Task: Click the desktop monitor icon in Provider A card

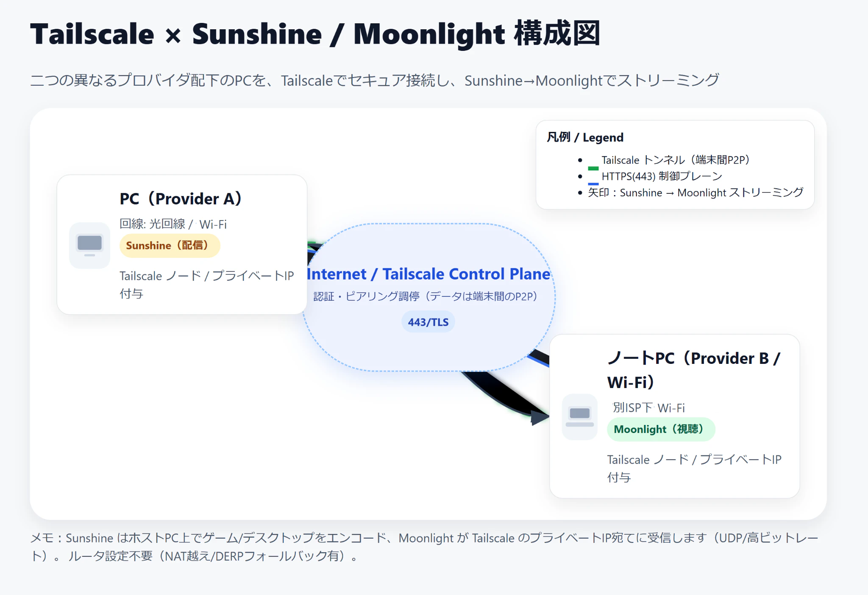Action: [89, 246]
